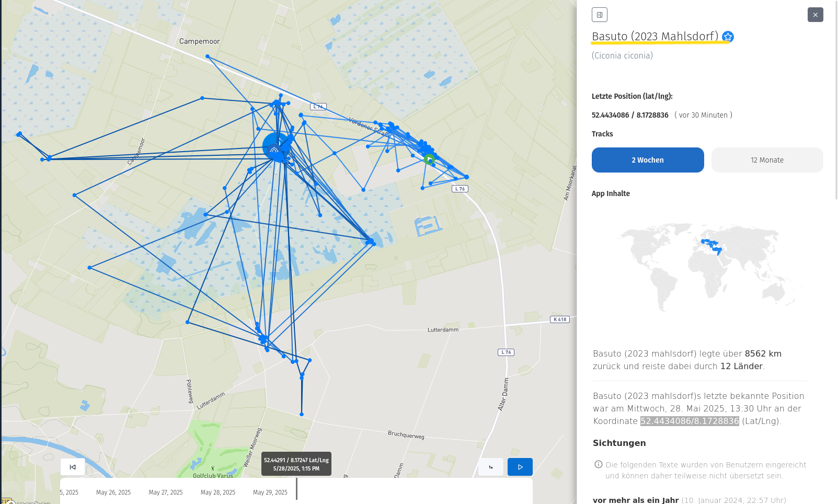Image resolution: width=838 pixels, height=504 pixels.
Task: Change the 1x playback speed
Action: (490, 467)
